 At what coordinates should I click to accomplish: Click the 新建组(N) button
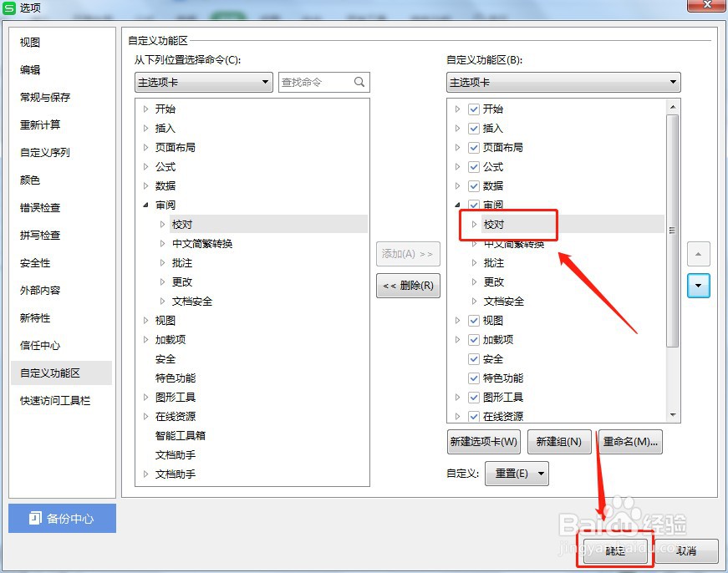click(x=559, y=442)
